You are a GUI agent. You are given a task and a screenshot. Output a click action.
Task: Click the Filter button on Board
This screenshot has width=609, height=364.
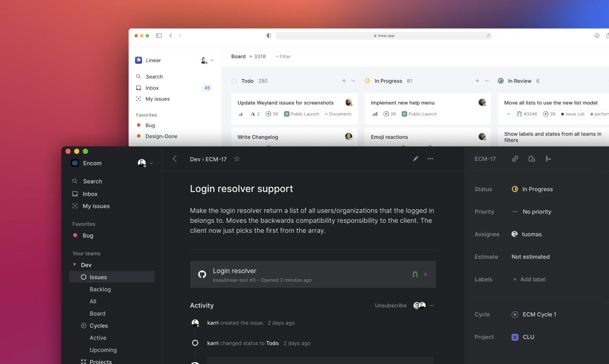pyautogui.click(x=283, y=57)
